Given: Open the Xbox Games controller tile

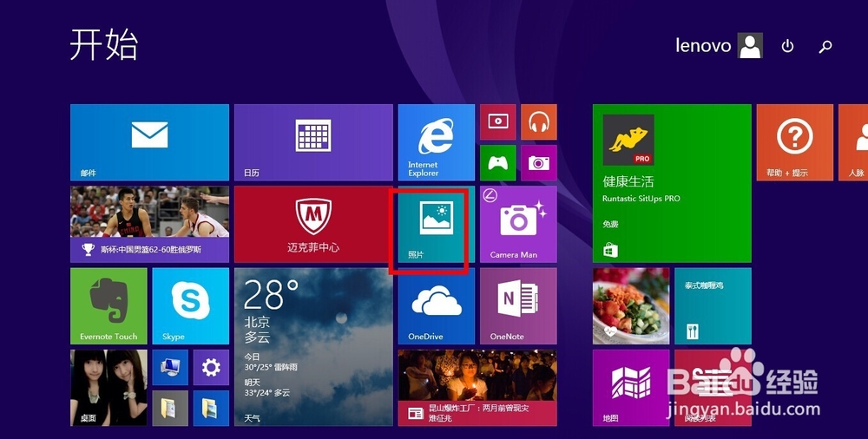Looking at the screenshot, I should tap(497, 163).
